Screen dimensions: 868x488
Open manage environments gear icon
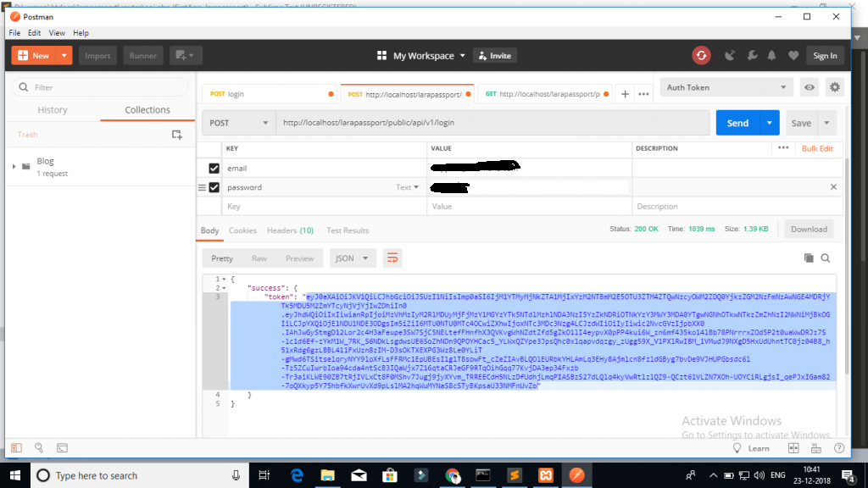(x=835, y=87)
